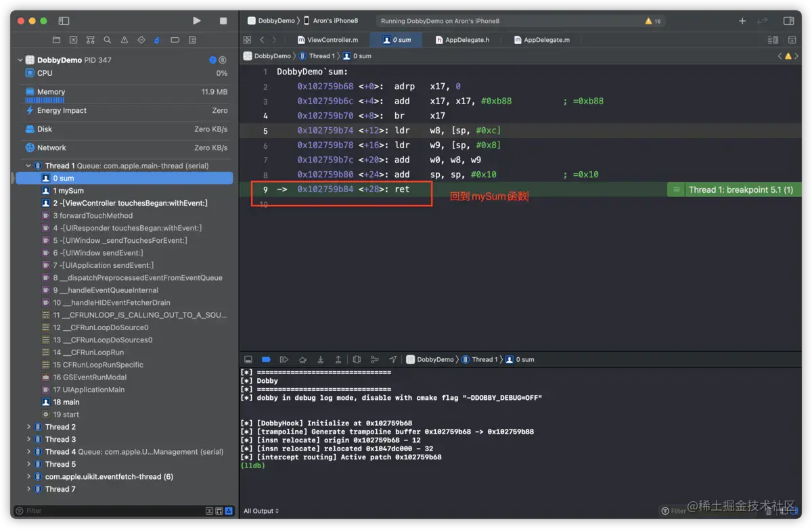Switch to ViewController.m tab

click(x=328, y=40)
